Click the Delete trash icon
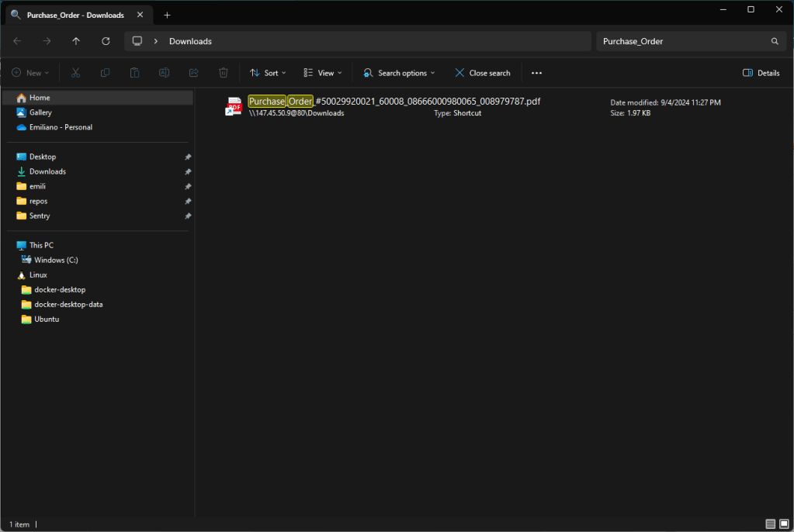 tap(224, 73)
